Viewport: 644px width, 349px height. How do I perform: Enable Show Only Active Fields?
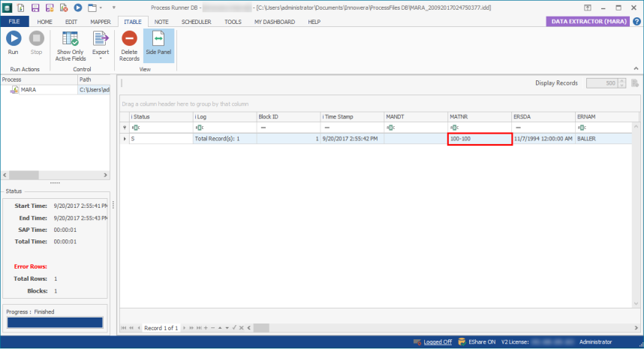71,47
